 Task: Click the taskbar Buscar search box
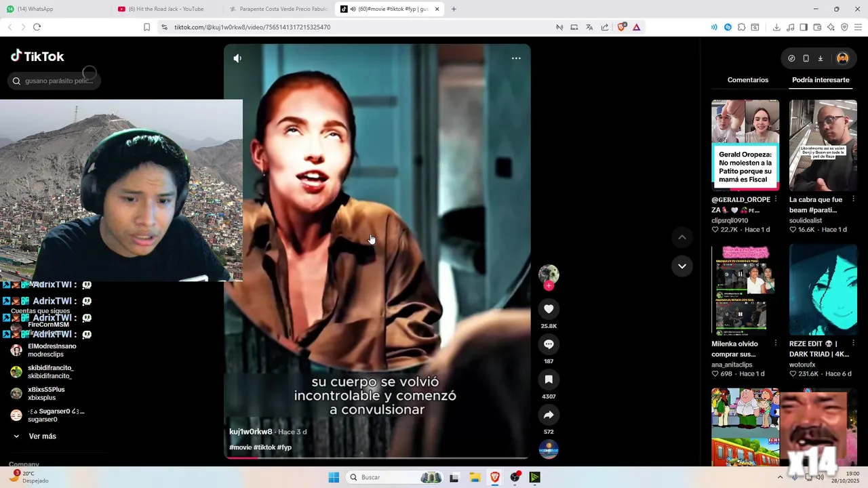pos(395,477)
